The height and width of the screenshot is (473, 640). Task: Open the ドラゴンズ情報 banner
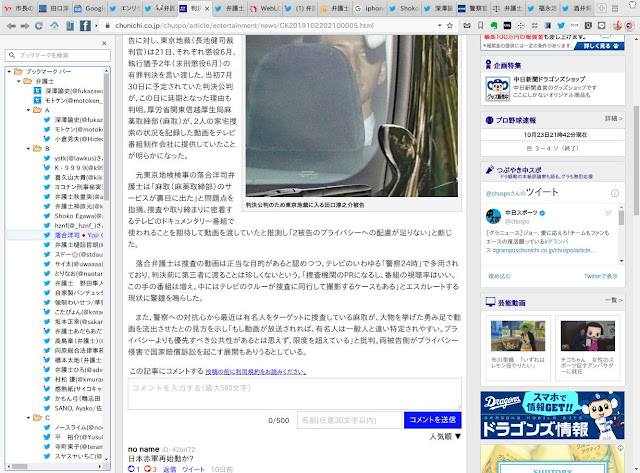click(x=552, y=415)
